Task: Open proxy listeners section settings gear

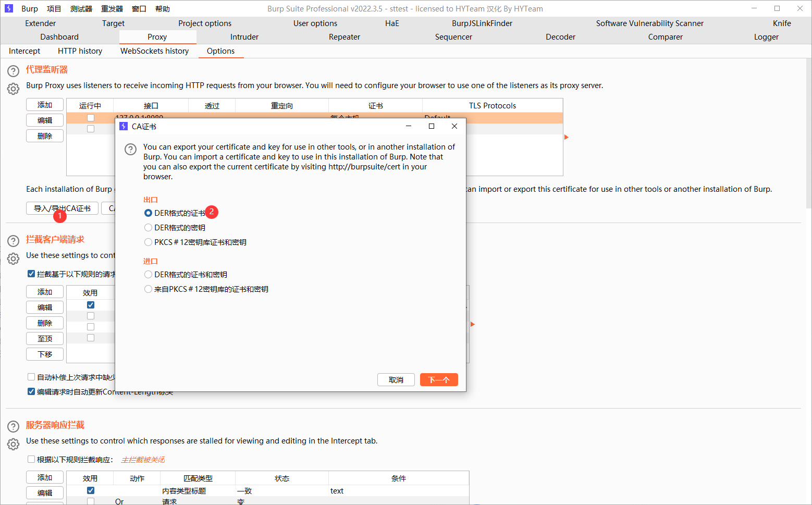Action: pos(13,89)
